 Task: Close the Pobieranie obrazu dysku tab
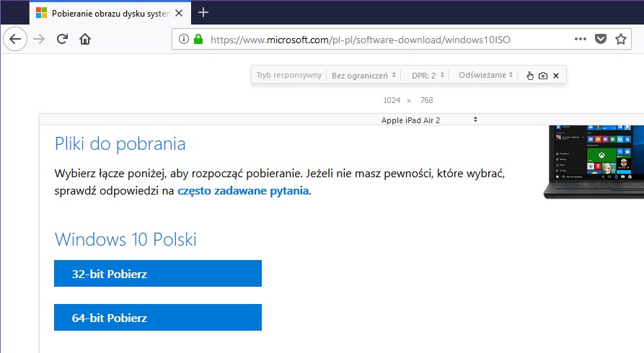click(179, 13)
